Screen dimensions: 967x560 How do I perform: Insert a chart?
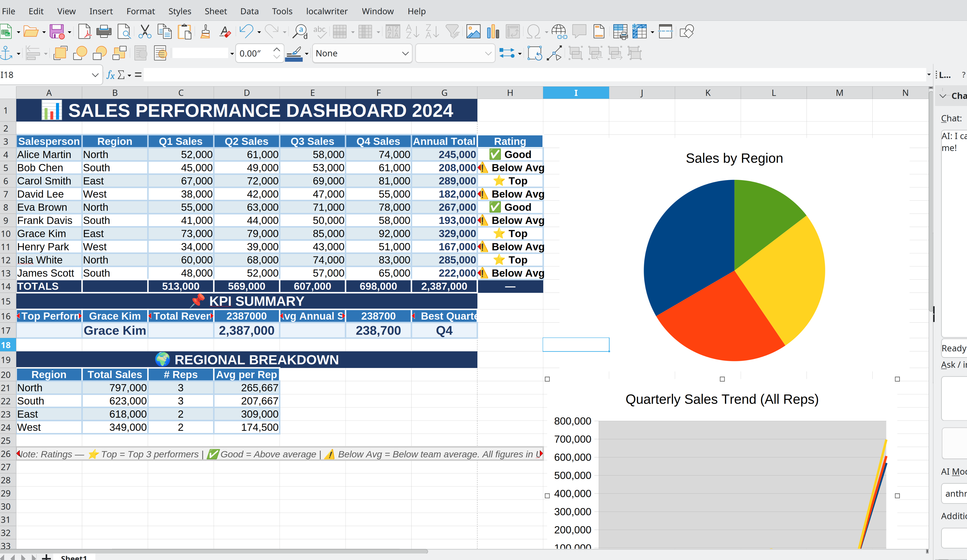coord(493,31)
